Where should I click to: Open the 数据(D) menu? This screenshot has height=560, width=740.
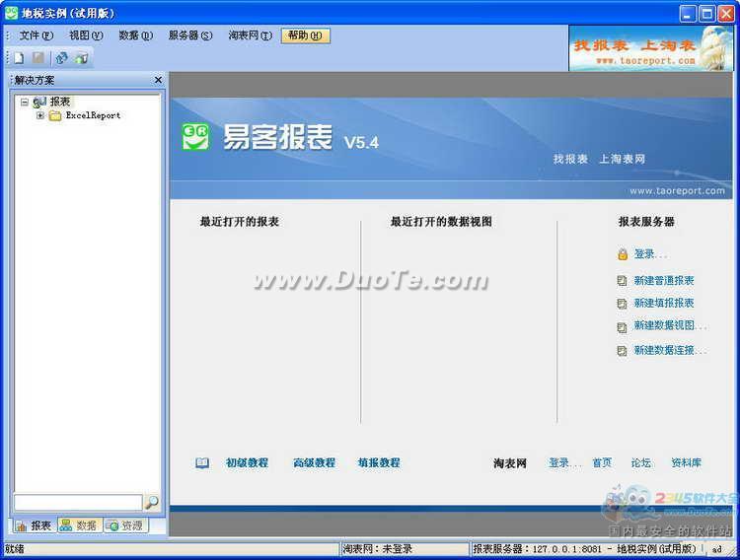135,35
